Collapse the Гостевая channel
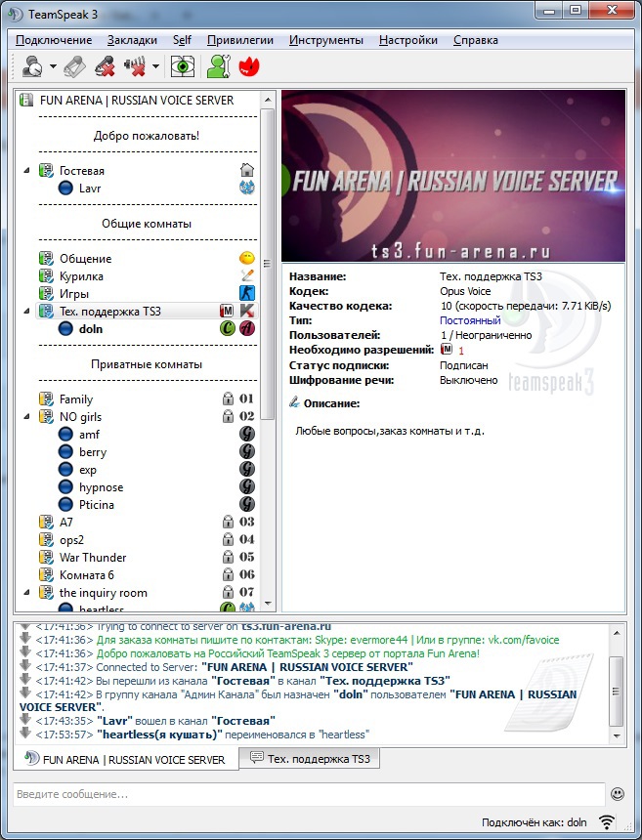Image resolution: width=642 pixels, height=840 pixels. click(27, 171)
